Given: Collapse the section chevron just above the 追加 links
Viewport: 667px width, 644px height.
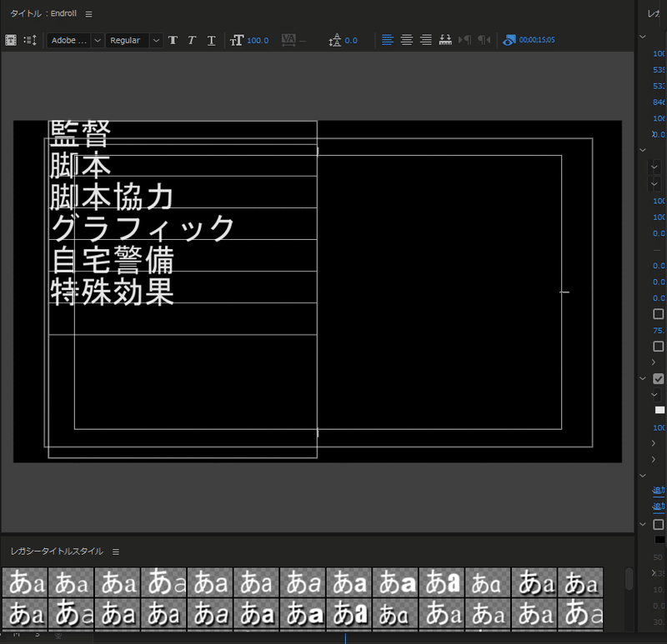Looking at the screenshot, I should click(643, 476).
